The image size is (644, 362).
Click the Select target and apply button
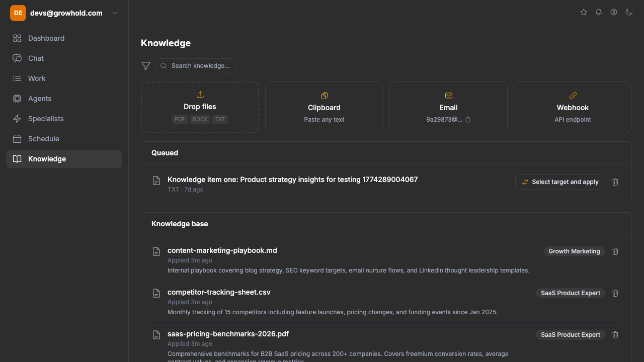tap(560, 182)
